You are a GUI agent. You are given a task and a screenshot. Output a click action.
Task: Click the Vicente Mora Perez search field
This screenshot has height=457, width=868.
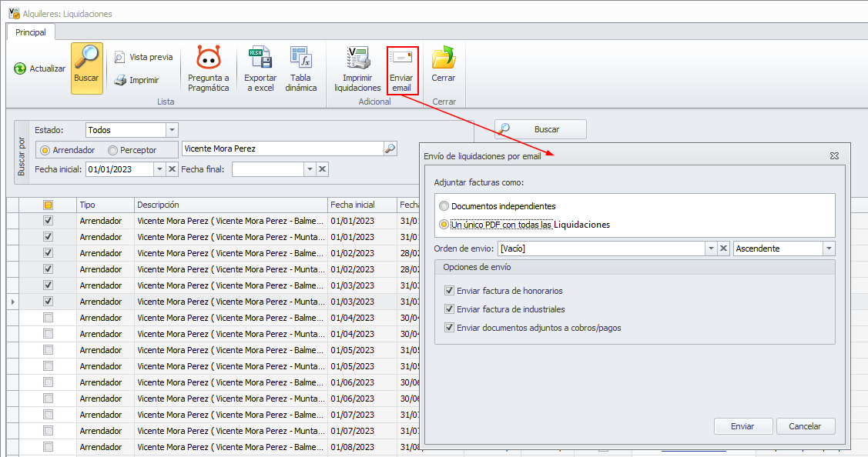283,148
